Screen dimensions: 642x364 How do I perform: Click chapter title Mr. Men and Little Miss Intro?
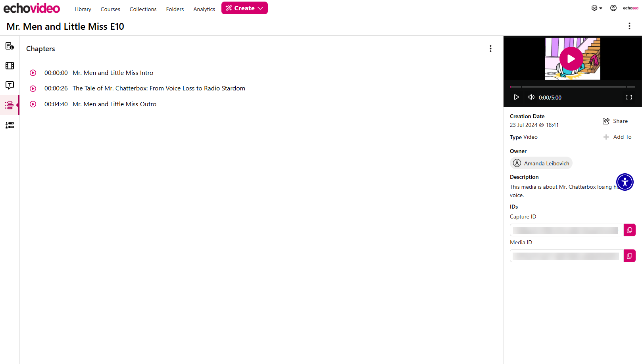(113, 73)
